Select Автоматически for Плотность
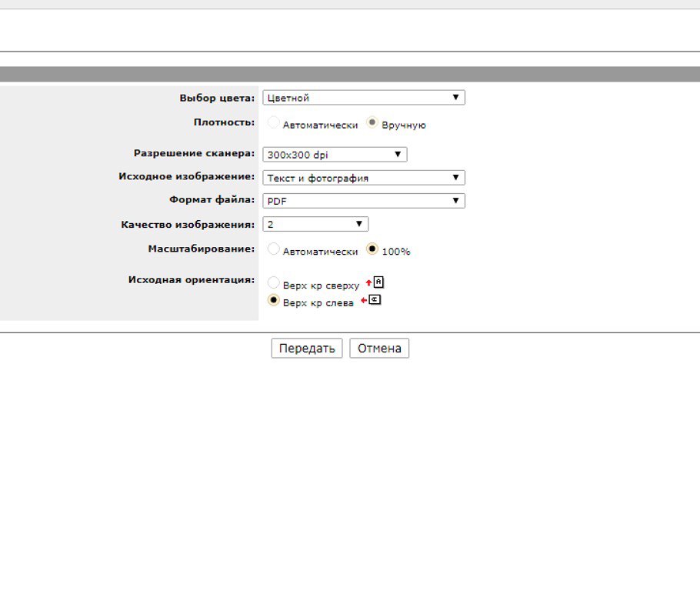 coord(273,122)
